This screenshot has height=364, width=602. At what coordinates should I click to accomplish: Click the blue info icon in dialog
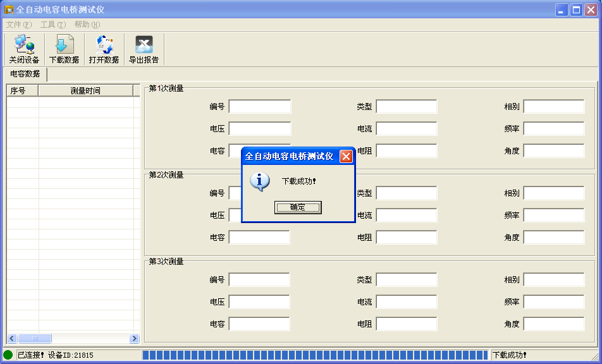click(x=259, y=181)
